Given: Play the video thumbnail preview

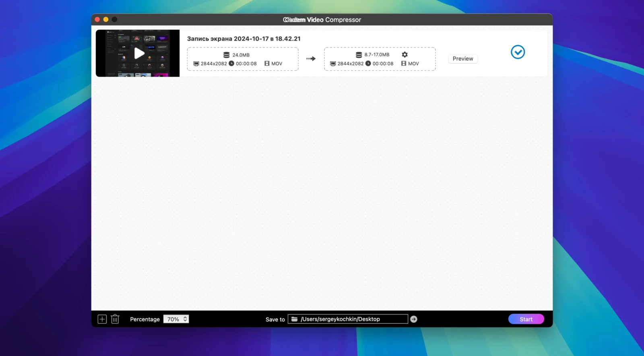Looking at the screenshot, I should pyautogui.click(x=139, y=53).
